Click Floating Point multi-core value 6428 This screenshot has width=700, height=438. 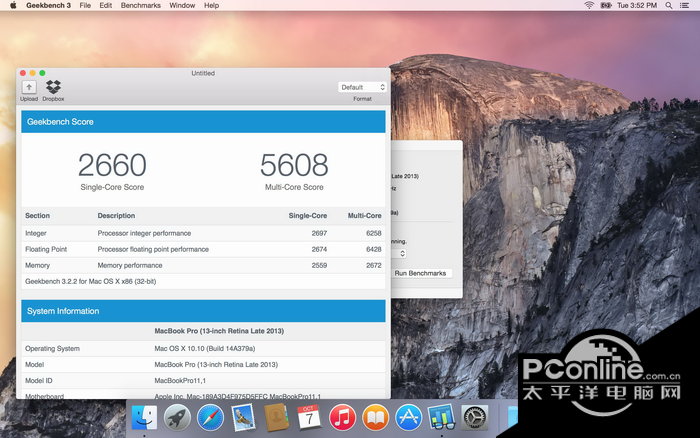pyautogui.click(x=374, y=249)
